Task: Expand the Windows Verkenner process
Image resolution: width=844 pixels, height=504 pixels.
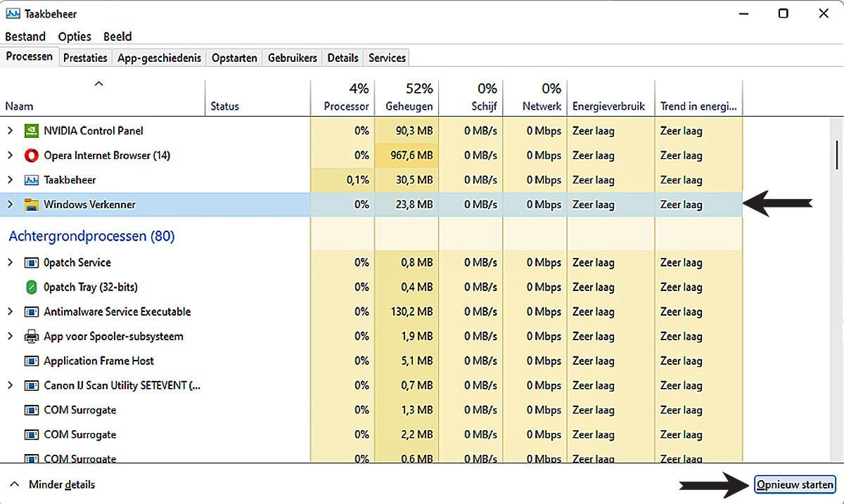Action: point(10,205)
